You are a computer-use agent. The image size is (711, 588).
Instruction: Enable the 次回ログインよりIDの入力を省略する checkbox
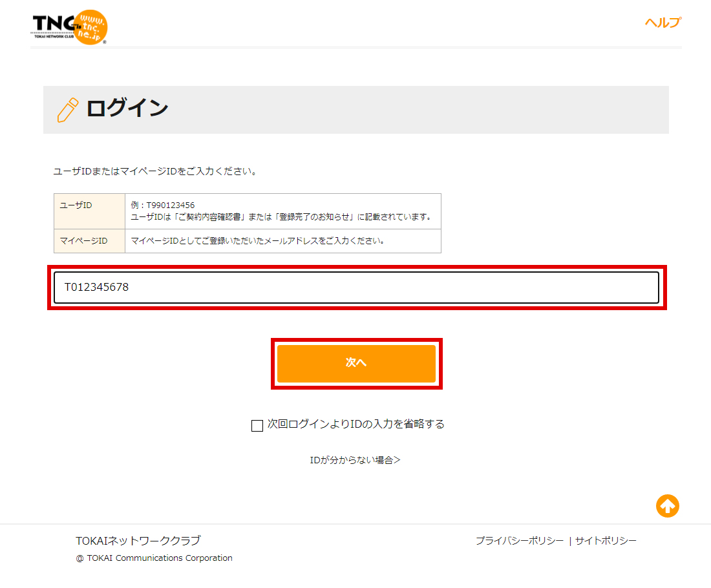(x=257, y=425)
